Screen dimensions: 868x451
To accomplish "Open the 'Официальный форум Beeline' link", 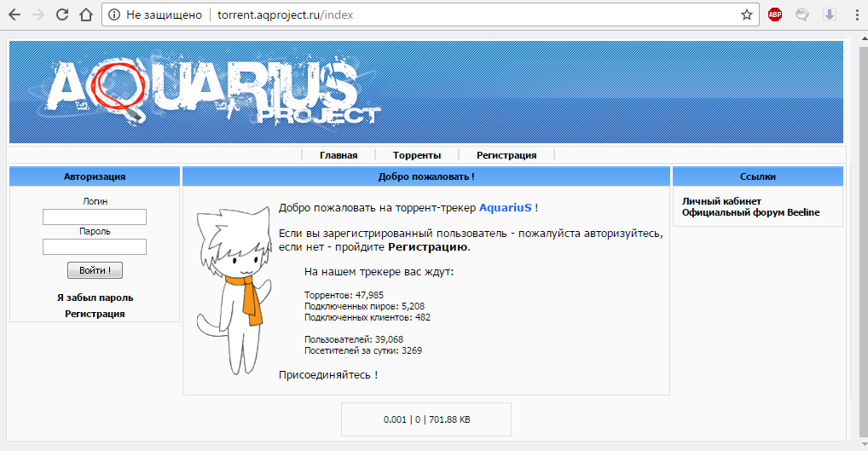I will click(750, 212).
